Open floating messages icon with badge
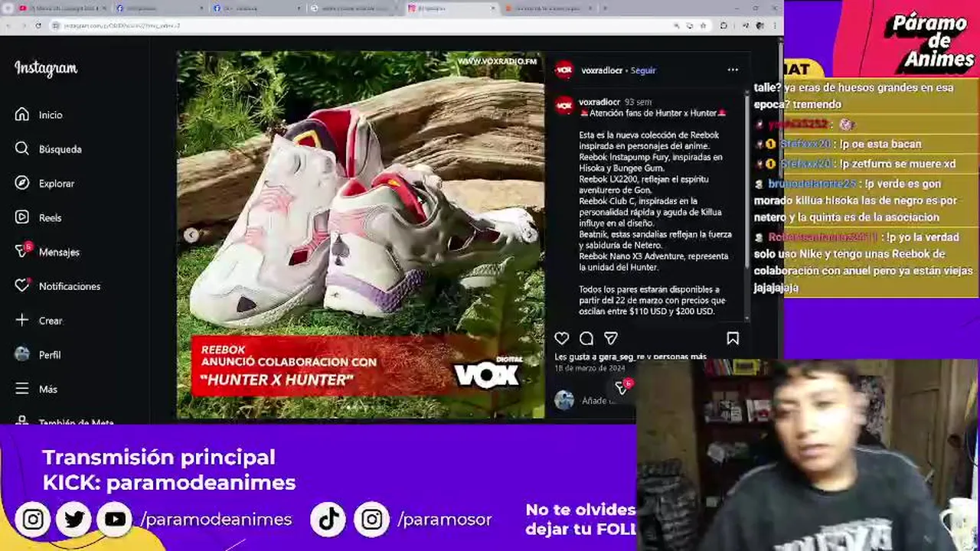Screen dimensions: 980x551 (x=622, y=388)
